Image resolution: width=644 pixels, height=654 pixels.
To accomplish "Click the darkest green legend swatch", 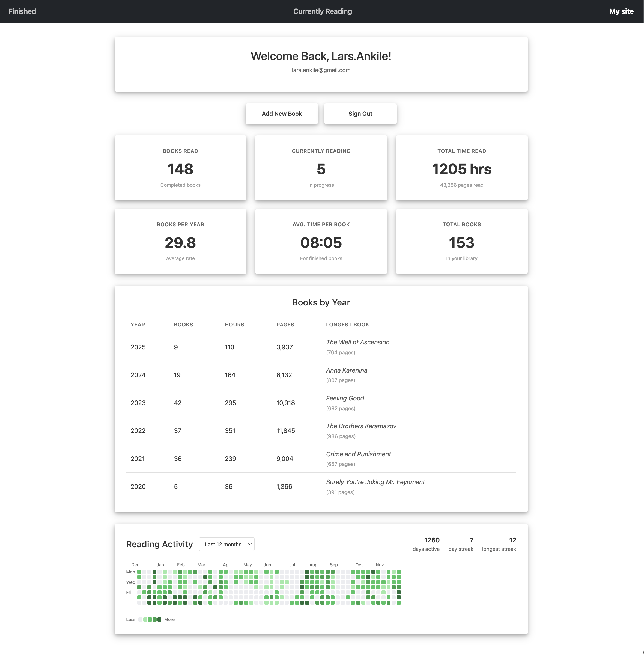I will click(159, 620).
